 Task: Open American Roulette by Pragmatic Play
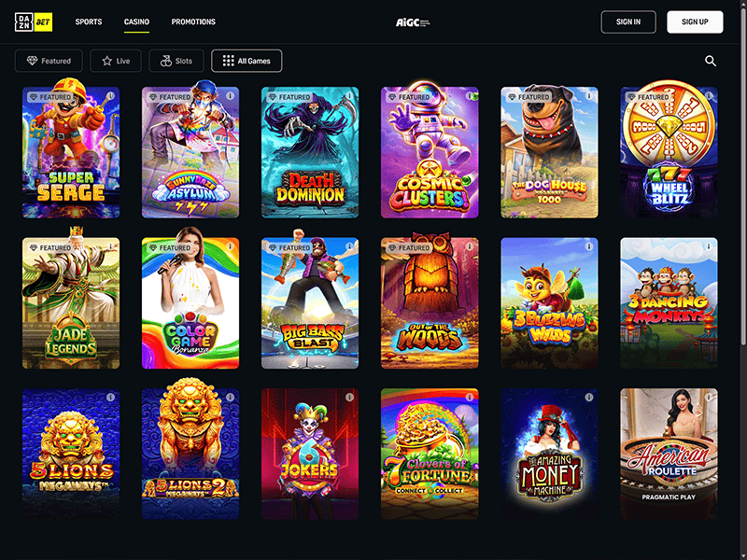pos(669,454)
